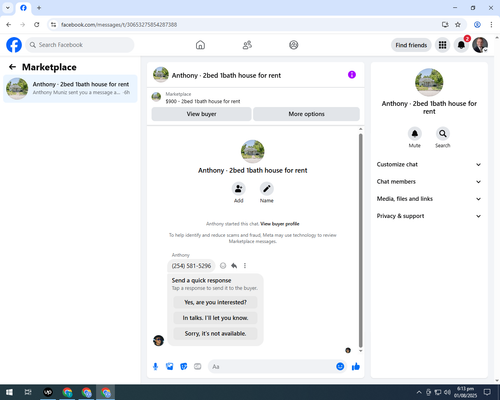Open the notifications bell
The height and width of the screenshot is (400, 500).
tap(461, 45)
